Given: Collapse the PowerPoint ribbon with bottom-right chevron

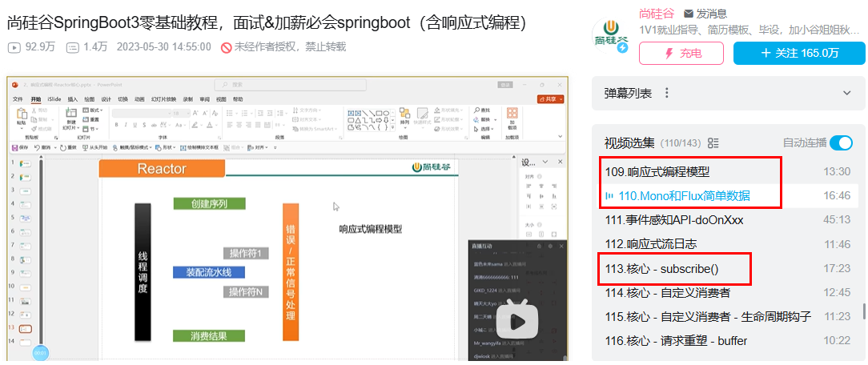Looking at the screenshot, I should pyautogui.click(x=561, y=136).
